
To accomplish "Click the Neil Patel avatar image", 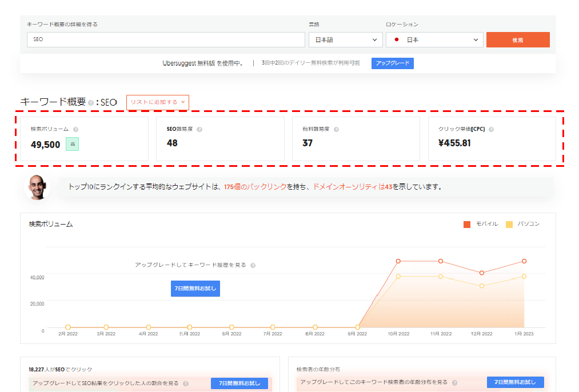I will (x=37, y=187).
